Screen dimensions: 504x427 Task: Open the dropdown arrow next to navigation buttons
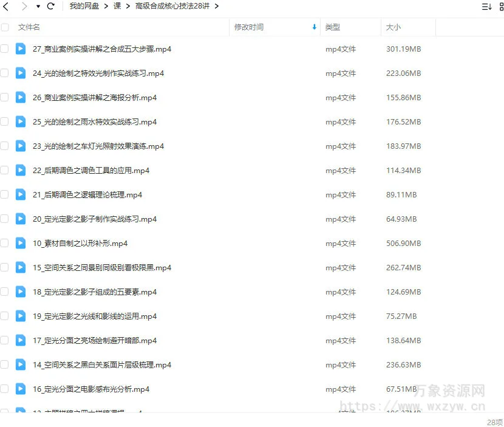click(x=36, y=5)
